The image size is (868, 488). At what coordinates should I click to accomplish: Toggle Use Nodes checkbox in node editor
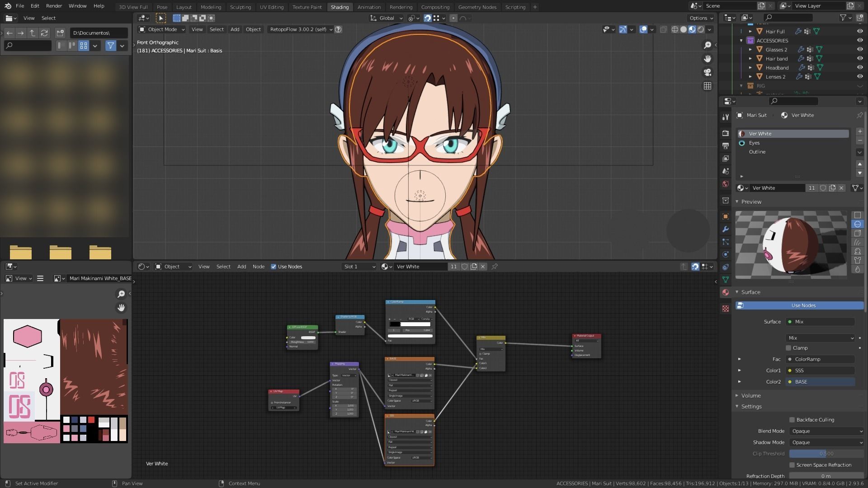click(x=274, y=267)
